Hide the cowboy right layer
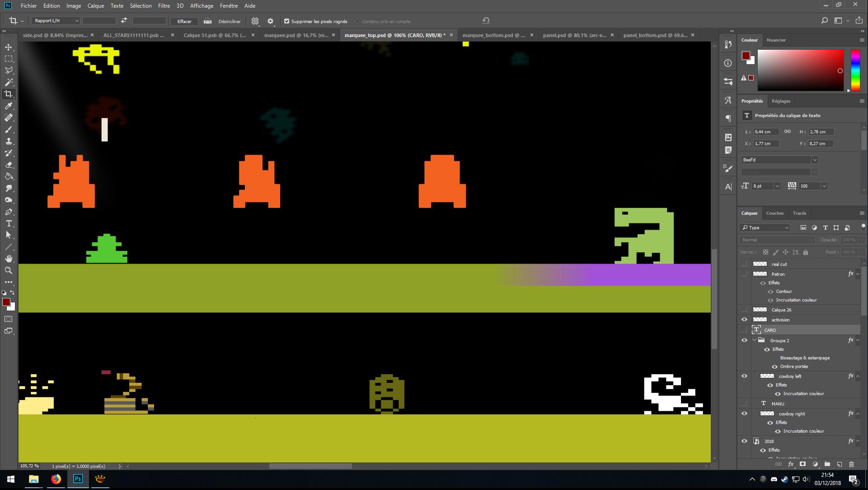The image size is (868, 490). coord(744,414)
